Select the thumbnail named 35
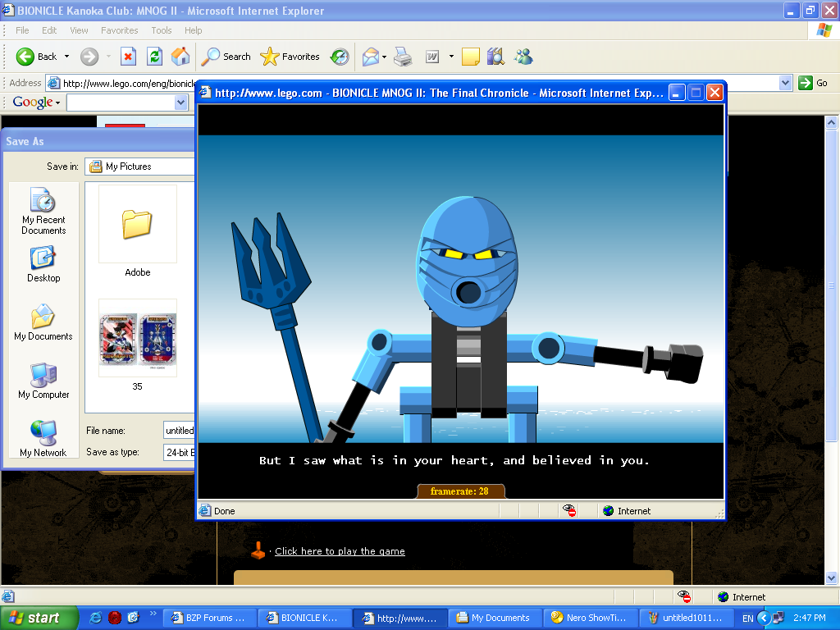 [138, 345]
